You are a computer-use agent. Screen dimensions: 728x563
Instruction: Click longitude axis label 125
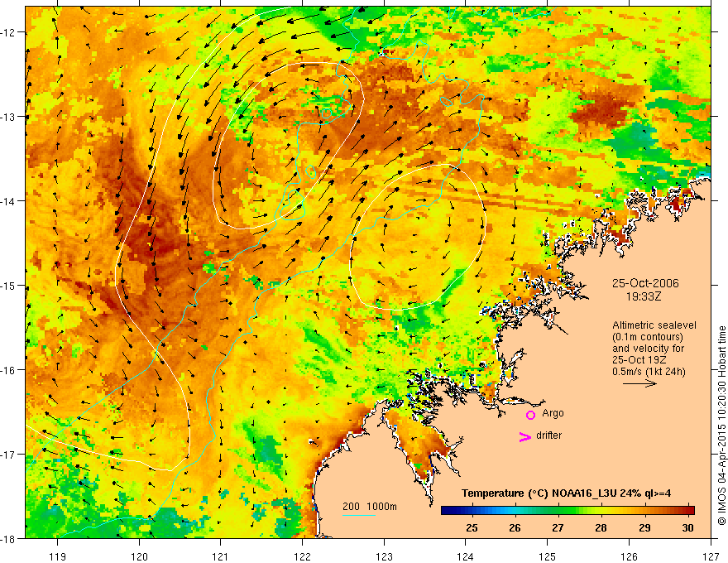pos(548,556)
